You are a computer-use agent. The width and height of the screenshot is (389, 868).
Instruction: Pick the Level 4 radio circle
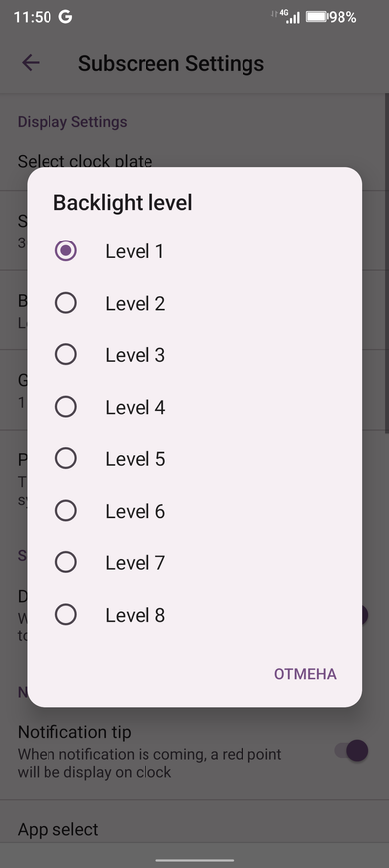(66, 407)
